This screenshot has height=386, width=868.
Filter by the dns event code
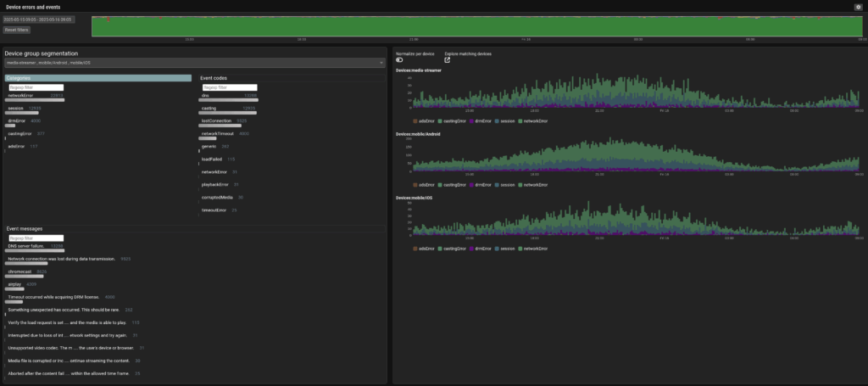coord(205,96)
